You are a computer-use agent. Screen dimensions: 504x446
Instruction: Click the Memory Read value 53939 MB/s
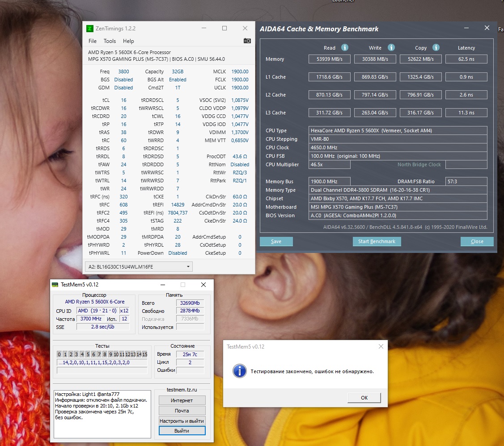click(x=330, y=59)
